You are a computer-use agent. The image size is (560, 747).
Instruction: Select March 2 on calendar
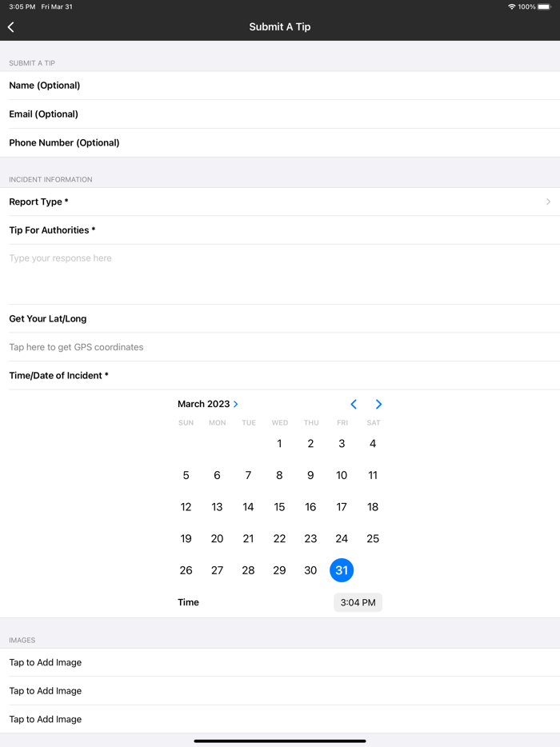310,444
